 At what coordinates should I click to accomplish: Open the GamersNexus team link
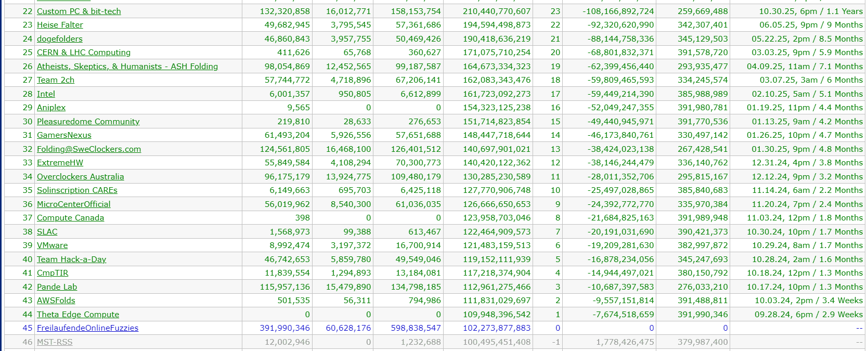[64, 135]
